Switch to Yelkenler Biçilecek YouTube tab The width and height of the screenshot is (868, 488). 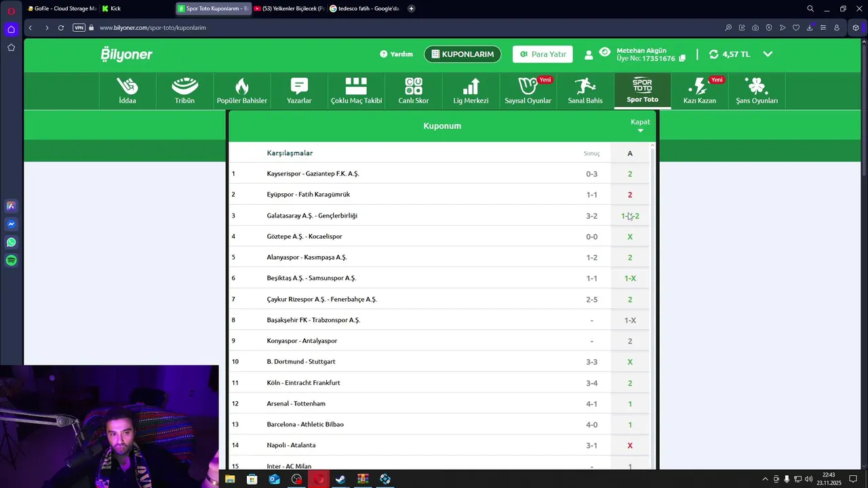[288, 9]
